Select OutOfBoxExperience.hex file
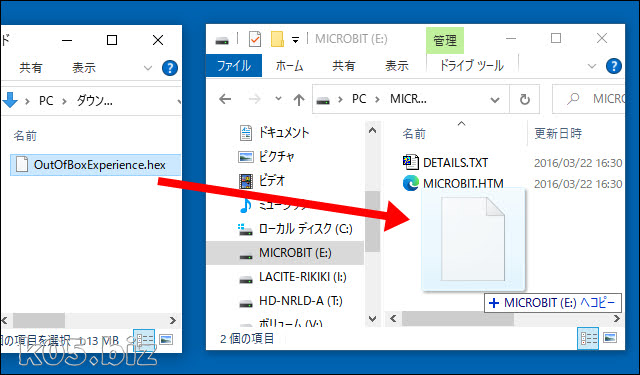 95,164
